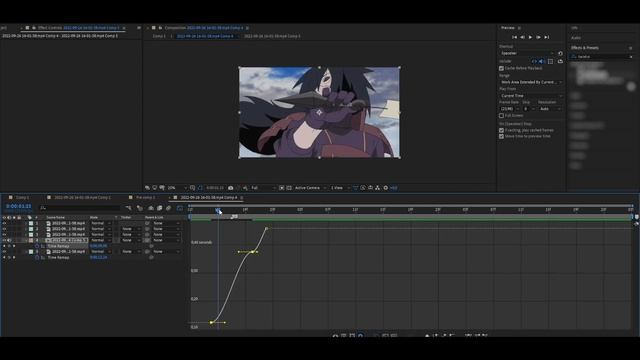
Task: Toggle If caching, play cached frames checkbox
Action: (x=501, y=130)
